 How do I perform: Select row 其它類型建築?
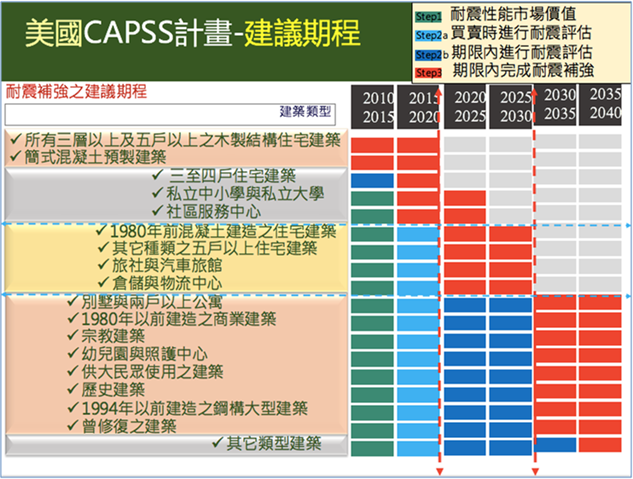click(x=267, y=443)
